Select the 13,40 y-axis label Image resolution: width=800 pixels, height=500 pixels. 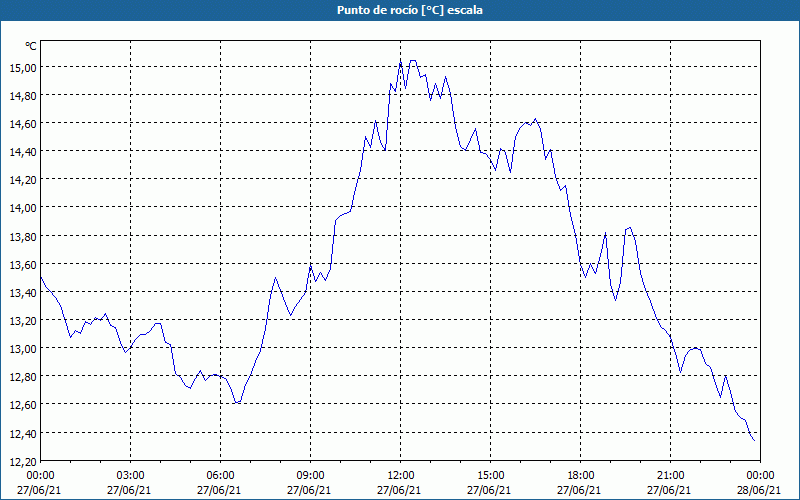point(23,292)
